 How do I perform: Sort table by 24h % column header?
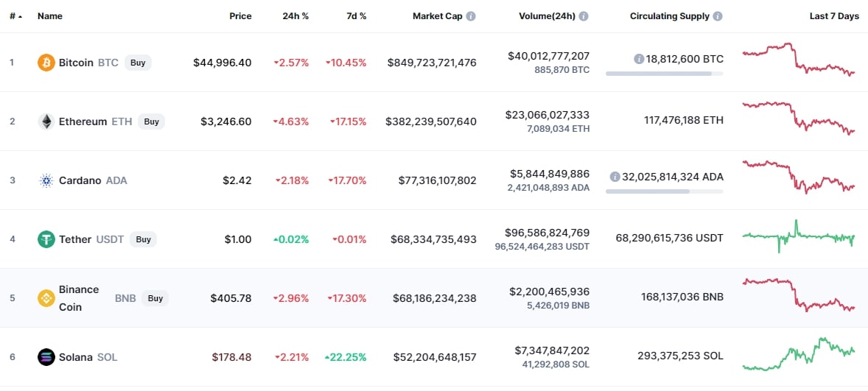tap(295, 16)
